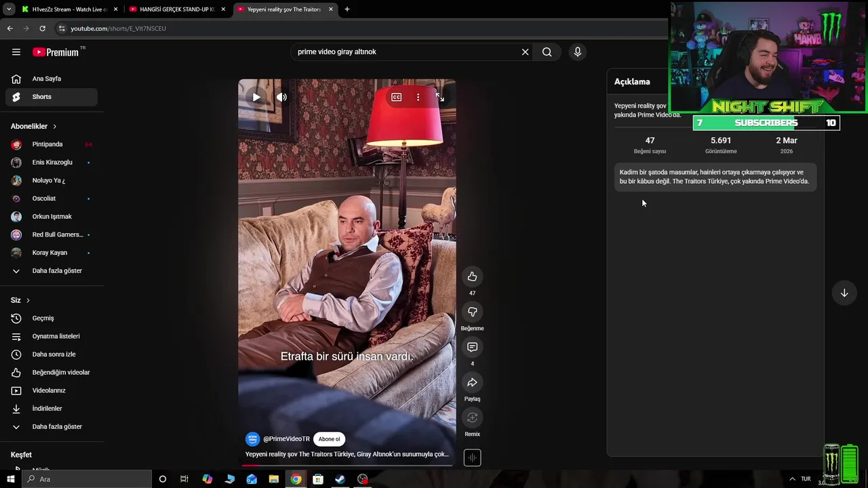
Task: Expand the Siz section chevron
Action: point(28,300)
